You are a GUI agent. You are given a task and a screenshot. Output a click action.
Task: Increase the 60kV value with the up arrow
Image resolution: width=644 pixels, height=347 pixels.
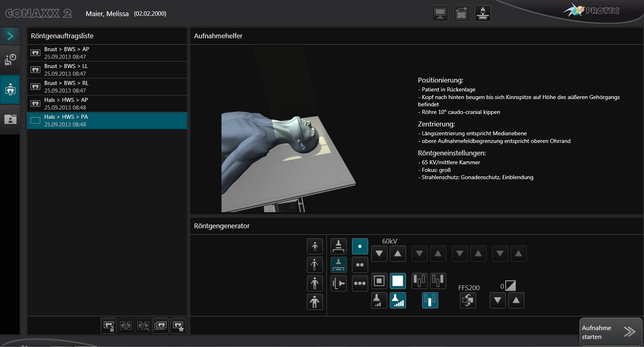(x=398, y=254)
